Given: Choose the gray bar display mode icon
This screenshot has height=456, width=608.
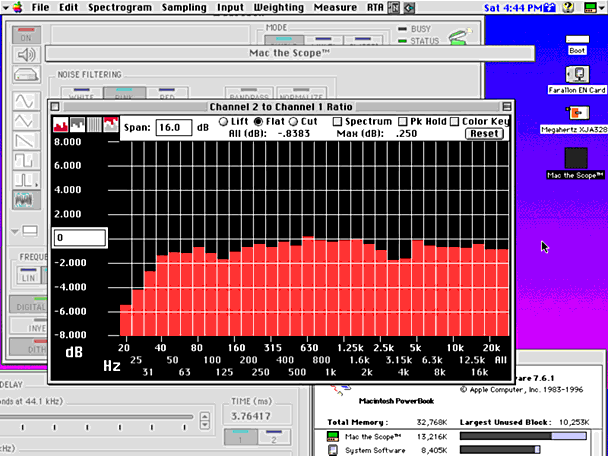Looking at the screenshot, I should click(77, 124).
